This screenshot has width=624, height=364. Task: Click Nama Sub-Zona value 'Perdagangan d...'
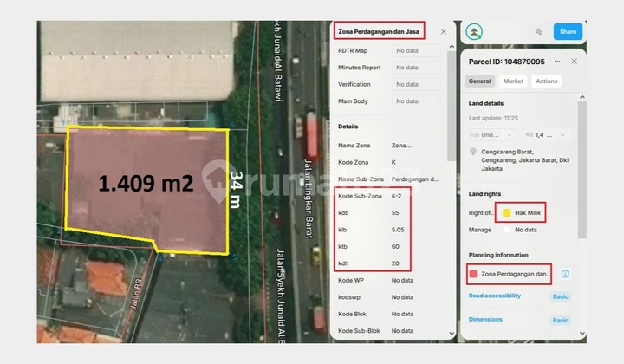pos(415,179)
